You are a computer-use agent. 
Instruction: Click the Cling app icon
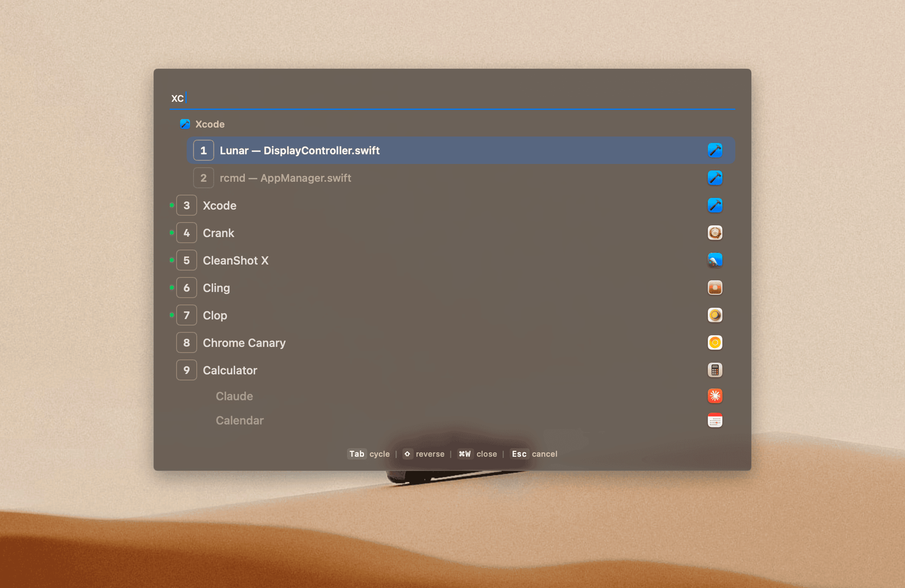(x=715, y=287)
